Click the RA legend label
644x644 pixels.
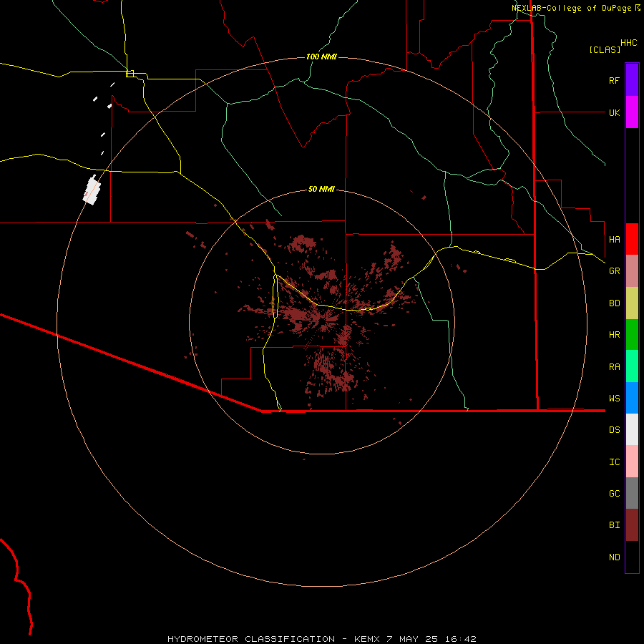tap(614, 367)
